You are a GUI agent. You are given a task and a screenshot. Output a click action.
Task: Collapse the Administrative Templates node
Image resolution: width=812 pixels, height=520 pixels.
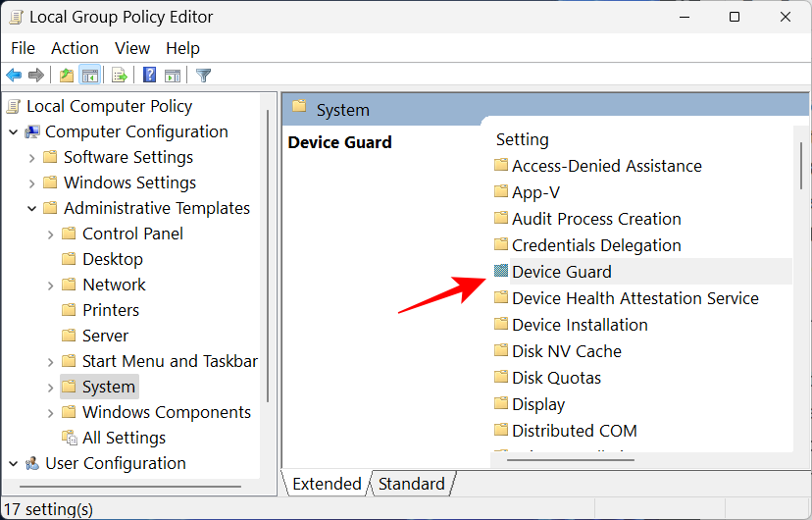(x=31, y=209)
